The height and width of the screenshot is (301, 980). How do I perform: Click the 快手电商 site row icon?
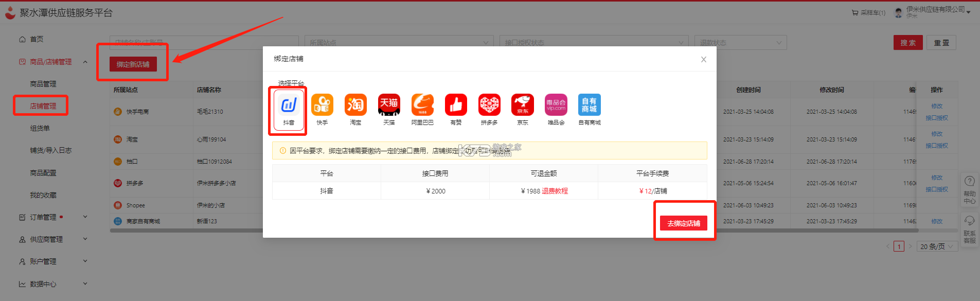coord(118,112)
